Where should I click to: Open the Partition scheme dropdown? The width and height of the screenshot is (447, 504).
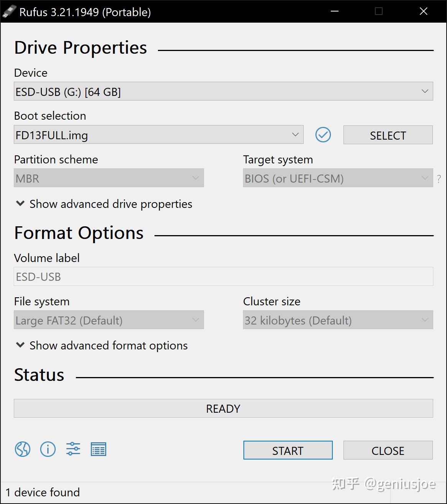coord(108,178)
